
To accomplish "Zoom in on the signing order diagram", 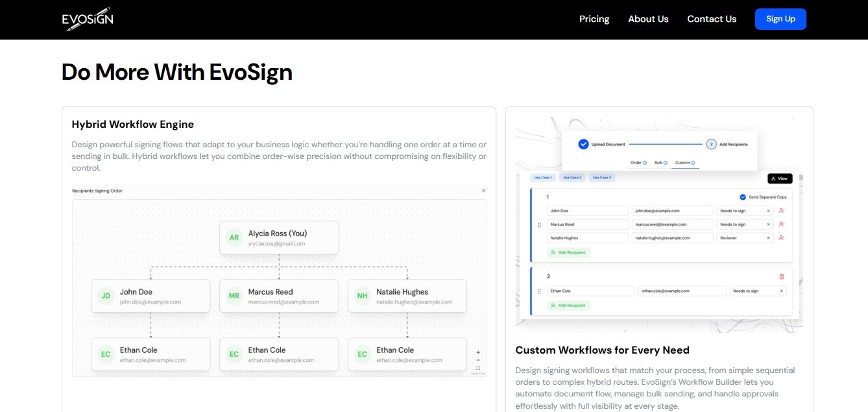I will click(x=478, y=352).
